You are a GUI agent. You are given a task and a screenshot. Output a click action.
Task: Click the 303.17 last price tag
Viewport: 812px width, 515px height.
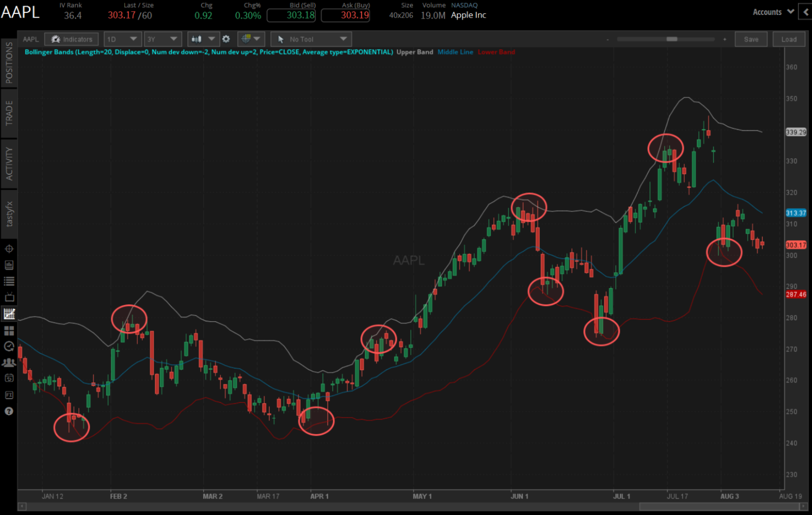[796, 245]
